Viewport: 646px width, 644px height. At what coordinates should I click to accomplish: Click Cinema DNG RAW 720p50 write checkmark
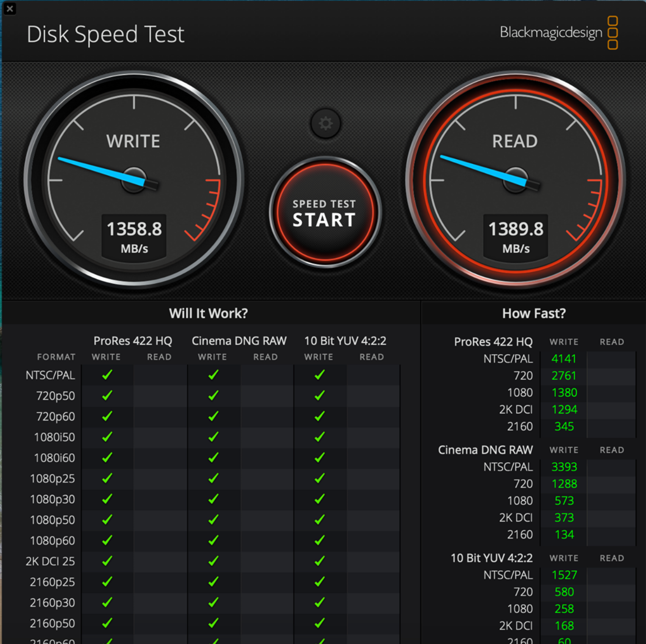coord(213,395)
